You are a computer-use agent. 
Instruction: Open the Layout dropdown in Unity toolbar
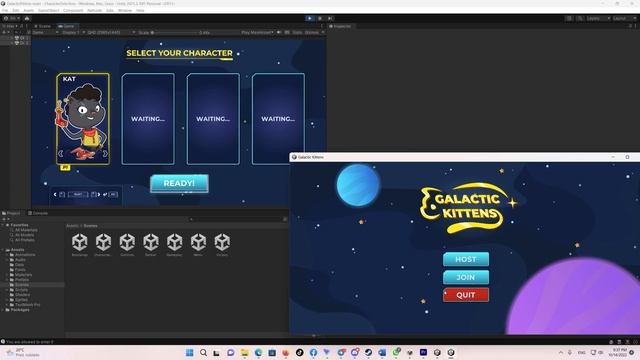[x=624, y=18]
